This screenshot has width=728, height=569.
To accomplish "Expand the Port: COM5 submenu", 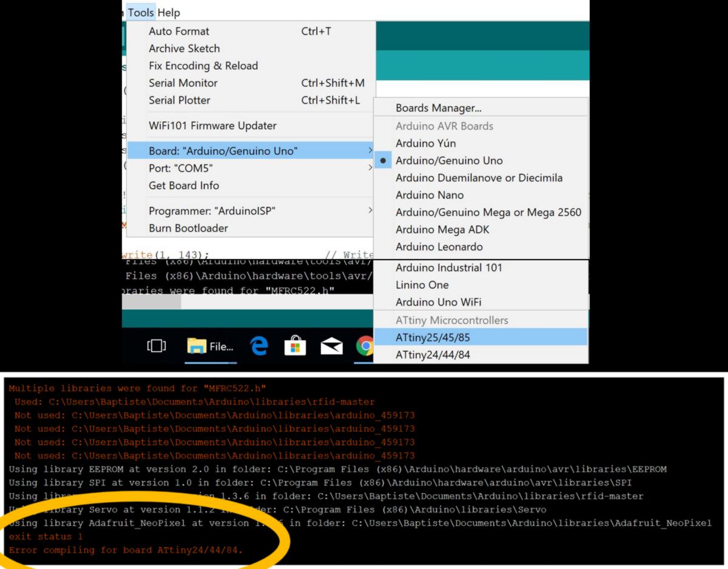I will pyautogui.click(x=251, y=168).
